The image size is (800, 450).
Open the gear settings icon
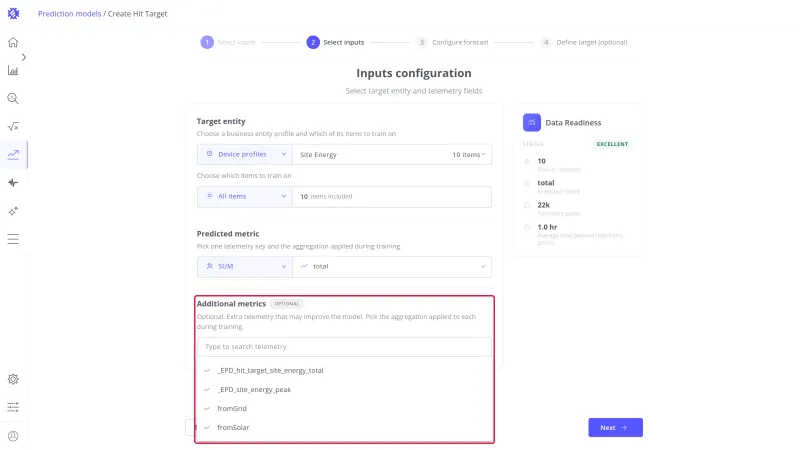13,379
